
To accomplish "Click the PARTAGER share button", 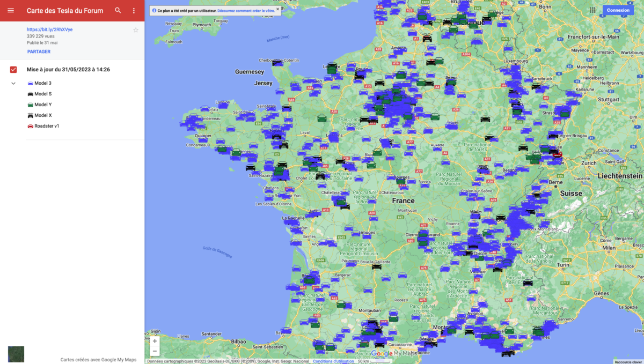I will (39, 51).
